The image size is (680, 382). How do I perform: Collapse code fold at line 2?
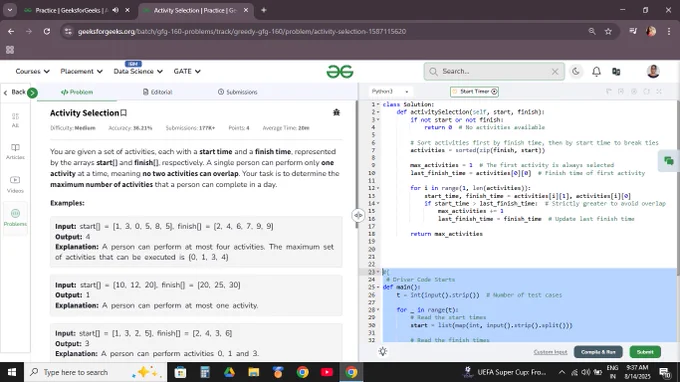[378, 112]
